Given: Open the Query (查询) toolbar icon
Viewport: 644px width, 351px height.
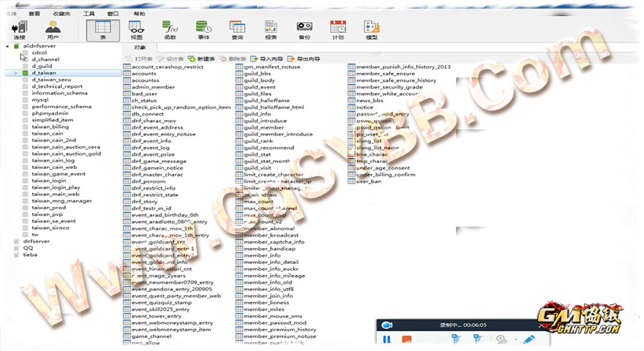Looking at the screenshot, I should (237, 30).
